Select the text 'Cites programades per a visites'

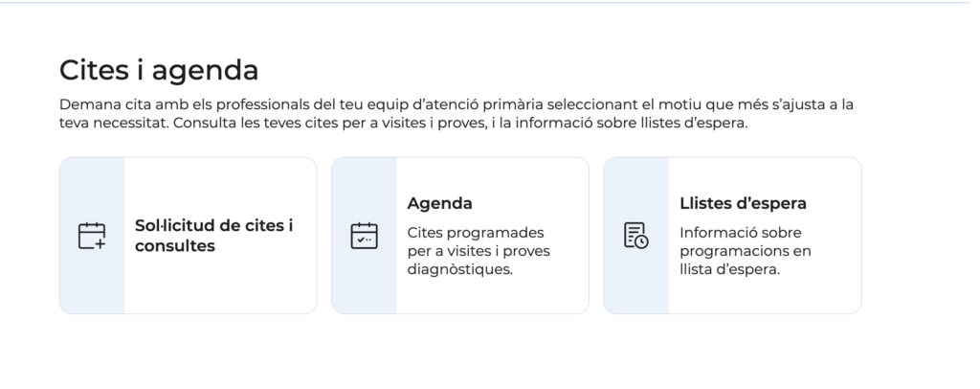pyautogui.click(x=478, y=242)
